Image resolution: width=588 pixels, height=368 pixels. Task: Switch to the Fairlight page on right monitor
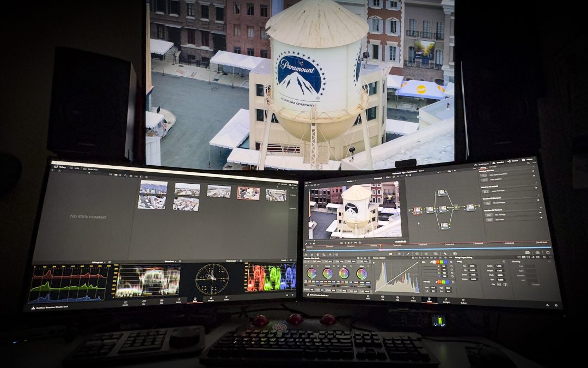tap(445, 299)
